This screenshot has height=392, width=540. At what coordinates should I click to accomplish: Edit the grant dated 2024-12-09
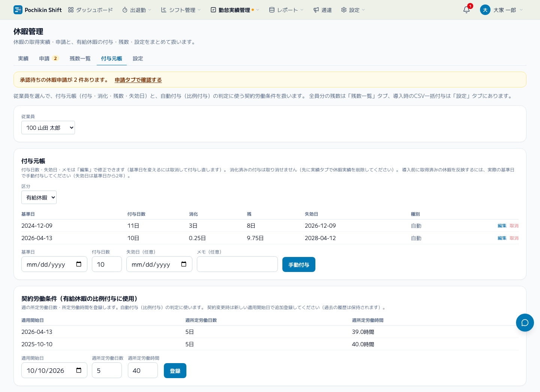[x=502, y=226]
